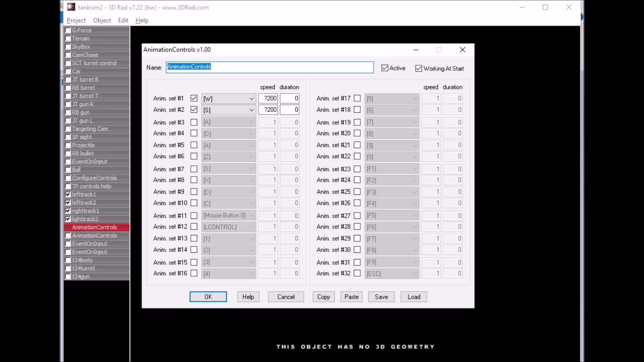This screenshot has height=362, width=644.
Task: Minimize the AnimationControls dialog
Action: 416,50
